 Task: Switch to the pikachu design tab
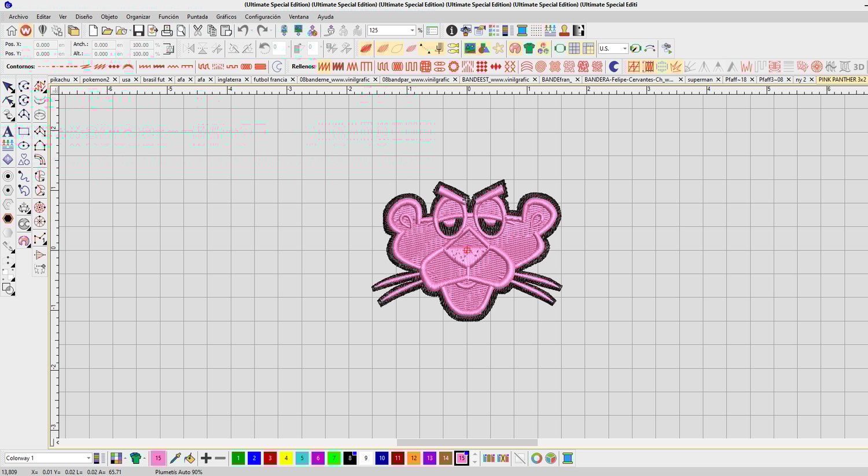click(60, 79)
